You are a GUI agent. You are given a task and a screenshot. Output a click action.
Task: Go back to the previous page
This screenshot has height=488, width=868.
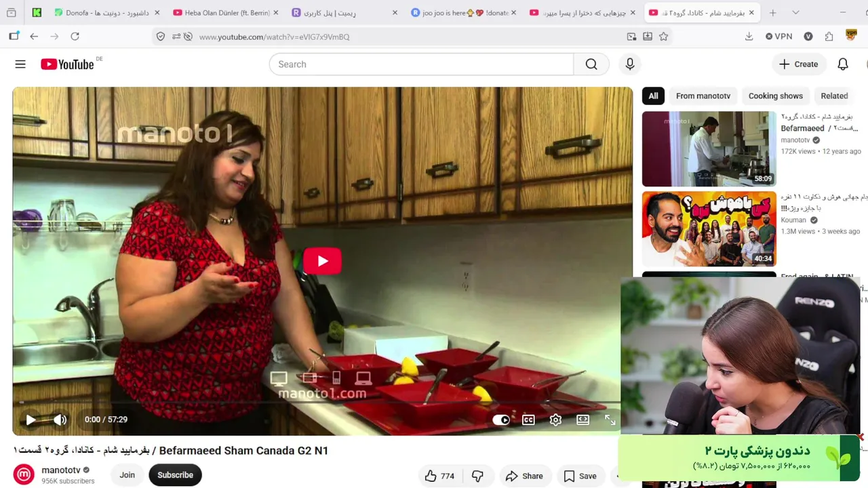34,37
